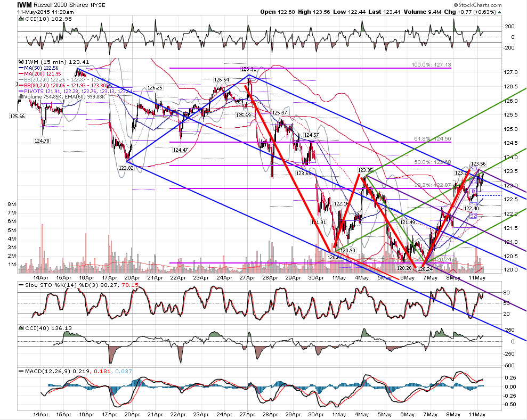
Task: Click the "CCI(40) 136.13" indicator label
Action: tap(48, 328)
